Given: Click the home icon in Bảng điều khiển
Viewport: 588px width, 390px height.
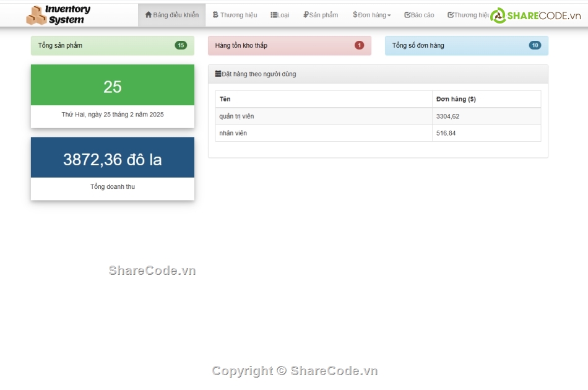Looking at the screenshot, I should click(149, 15).
